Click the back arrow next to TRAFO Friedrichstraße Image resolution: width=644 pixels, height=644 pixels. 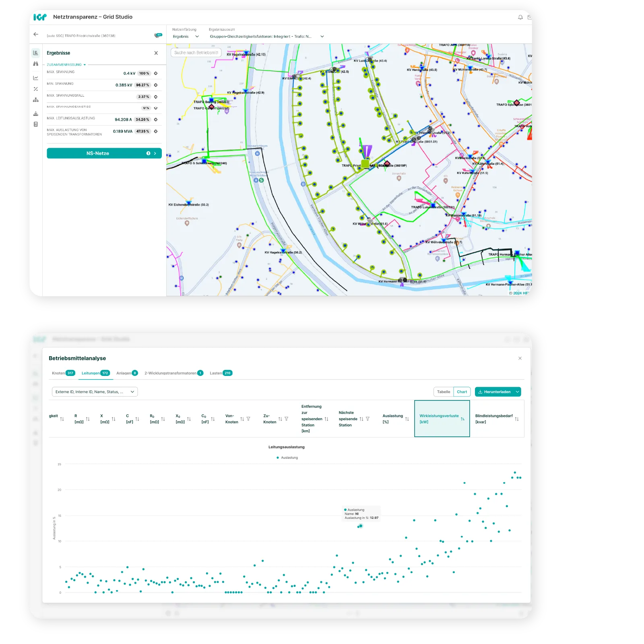click(36, 35)
